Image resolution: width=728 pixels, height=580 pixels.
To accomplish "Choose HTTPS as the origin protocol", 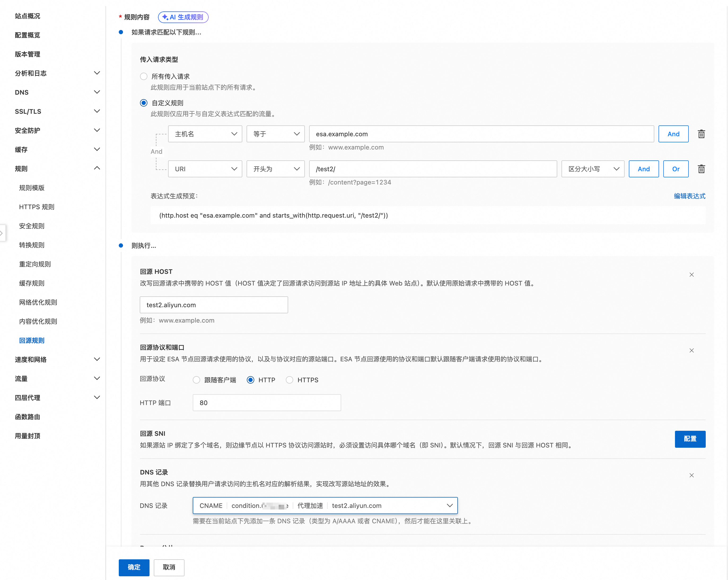I will click(x=290, y=380).
